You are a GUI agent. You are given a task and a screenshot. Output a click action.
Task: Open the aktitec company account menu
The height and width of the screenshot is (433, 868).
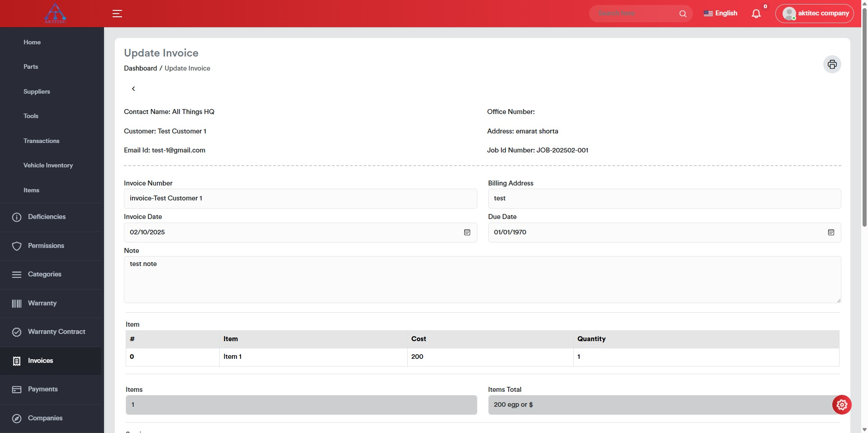pyautogui.click(x=815, y=14)
